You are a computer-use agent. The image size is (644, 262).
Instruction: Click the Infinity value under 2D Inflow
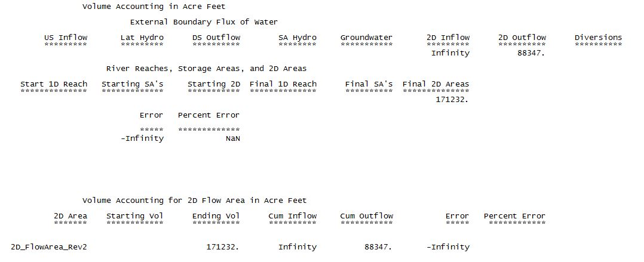(450, 53)
